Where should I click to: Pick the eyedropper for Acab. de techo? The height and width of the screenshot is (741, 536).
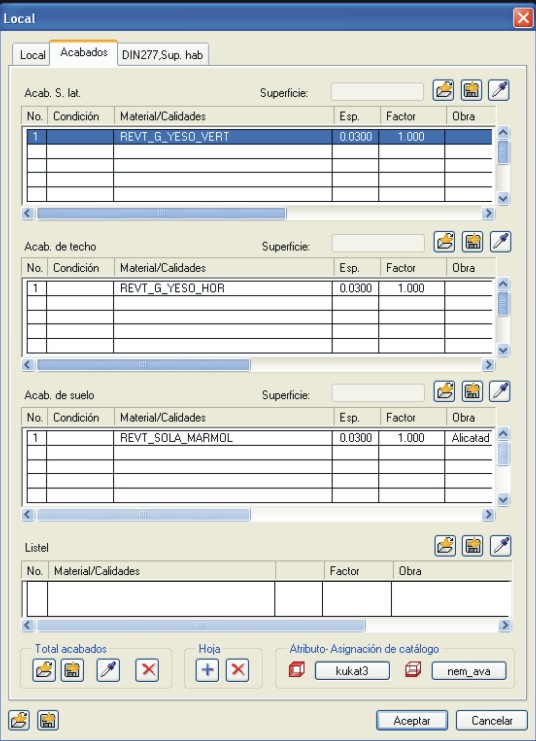click(500, 242)
